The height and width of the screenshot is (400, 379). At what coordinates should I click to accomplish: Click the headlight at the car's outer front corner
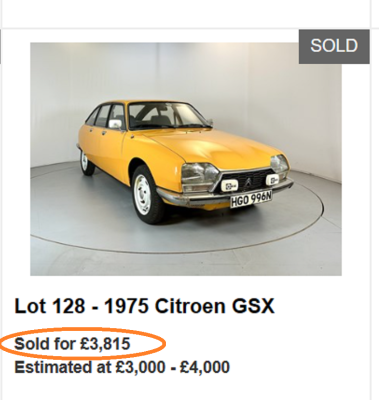click(279, 163)
